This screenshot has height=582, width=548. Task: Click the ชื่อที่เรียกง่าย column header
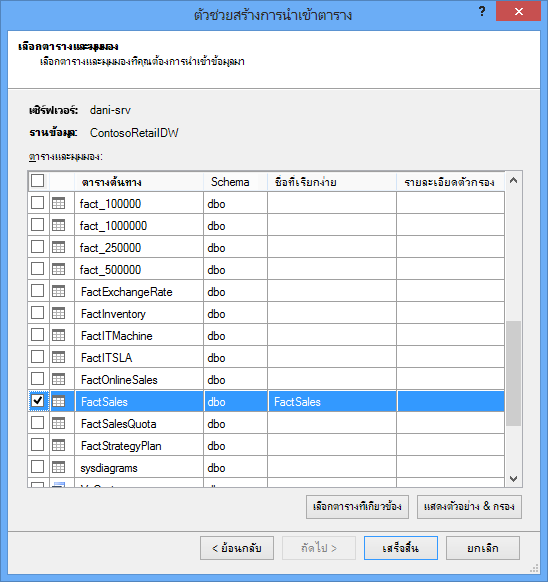coord(332,182)
